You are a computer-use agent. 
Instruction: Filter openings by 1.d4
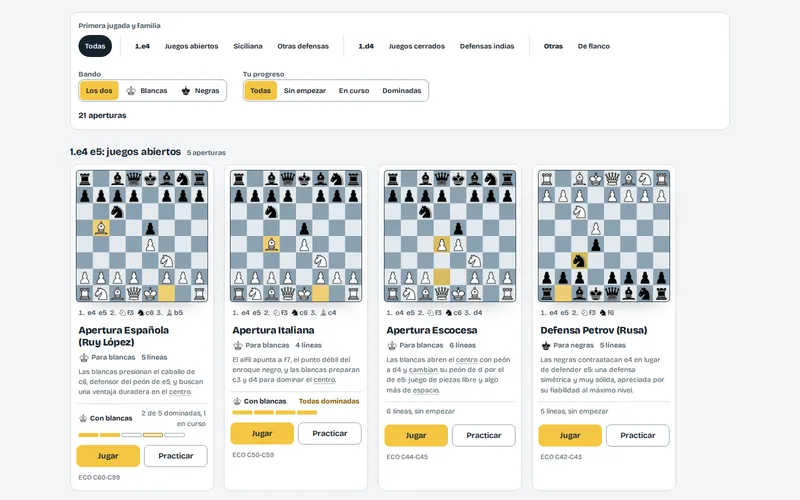(366, 46)
